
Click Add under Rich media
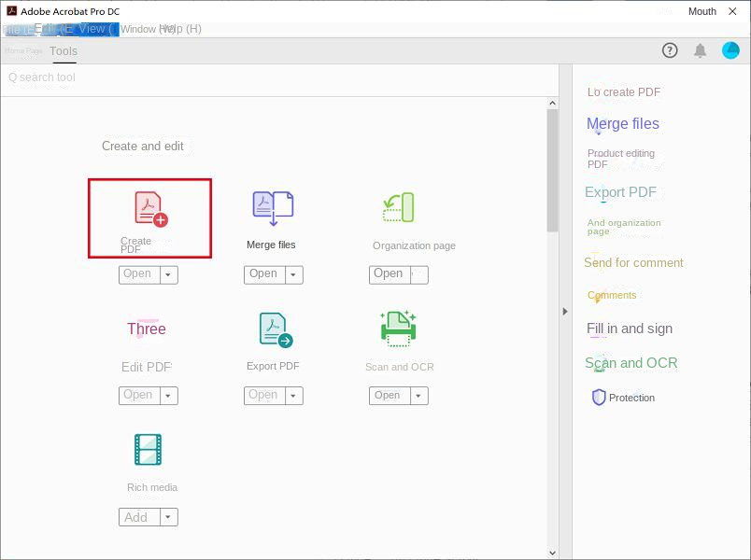pos(139,517)
